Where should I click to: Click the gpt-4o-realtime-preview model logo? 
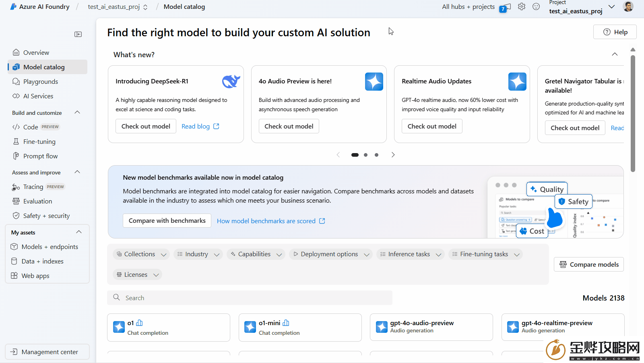click(513, 327)
